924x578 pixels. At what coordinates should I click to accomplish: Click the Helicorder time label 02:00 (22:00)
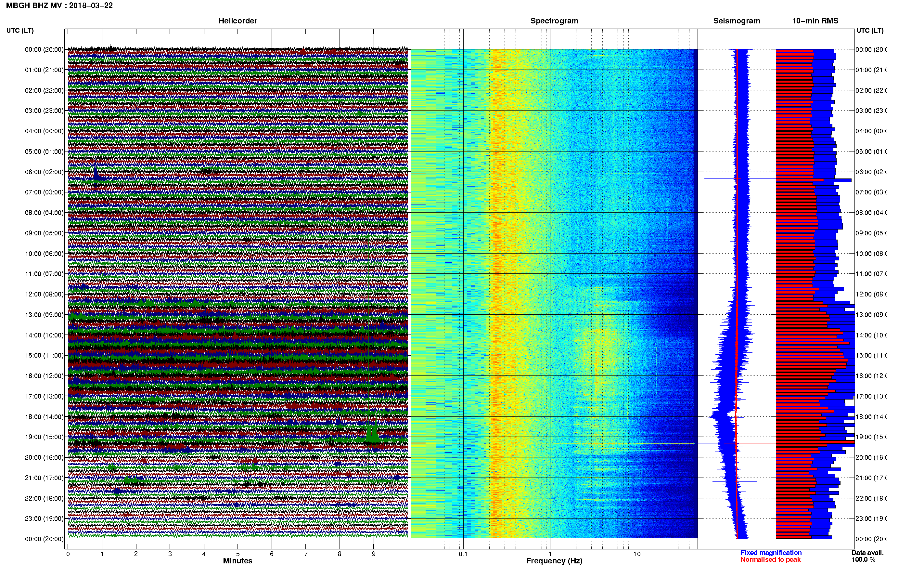click(x=44, y=90)
